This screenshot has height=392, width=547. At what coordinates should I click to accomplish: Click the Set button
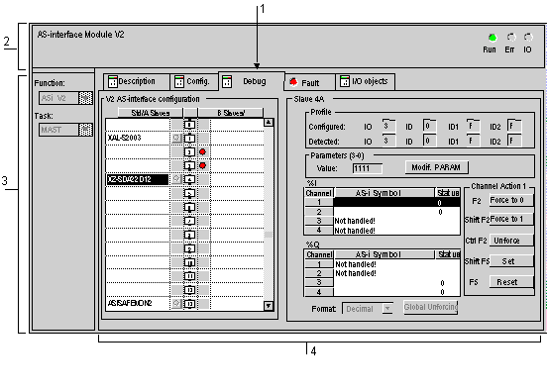tap(511, 261)
